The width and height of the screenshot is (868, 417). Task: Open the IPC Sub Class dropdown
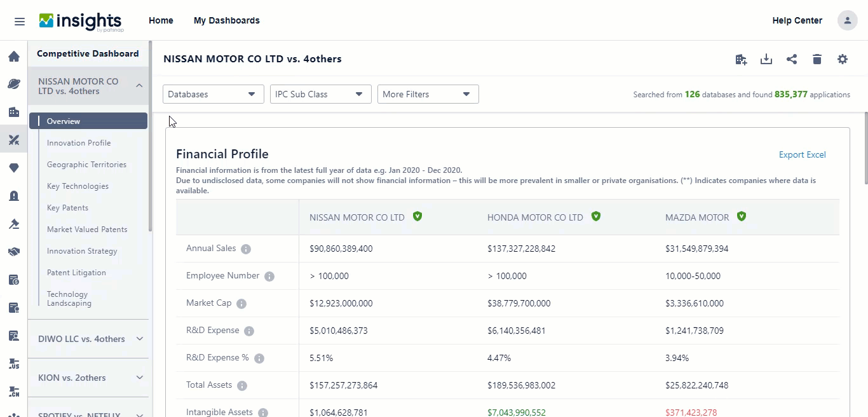pyautogui.click(x=320, y=94)
